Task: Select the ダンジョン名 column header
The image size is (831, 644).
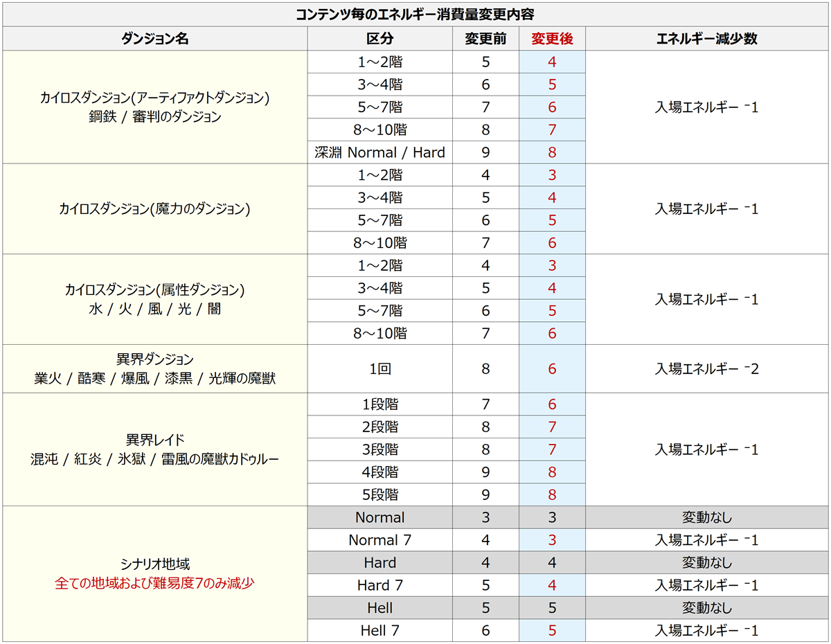Action: click(x=154, y=39)
